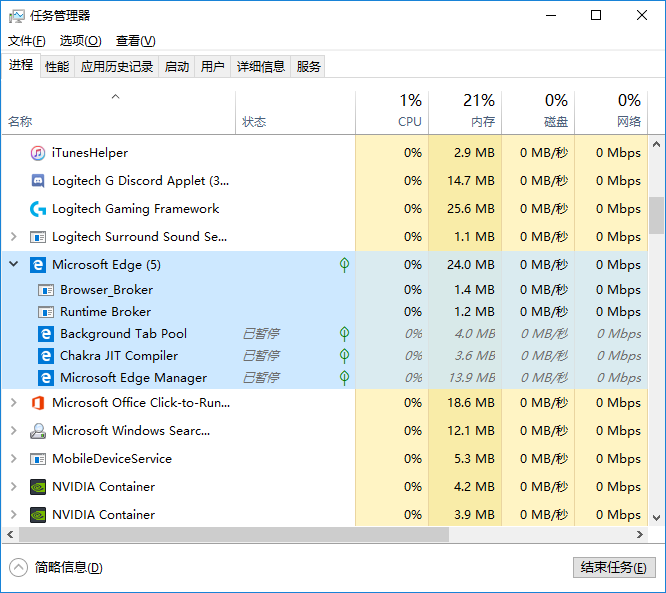The height and width of the screenshot is (593, 666).
Task: Collapse the Microsoft Edge (5) group
Action: point(14,264)
